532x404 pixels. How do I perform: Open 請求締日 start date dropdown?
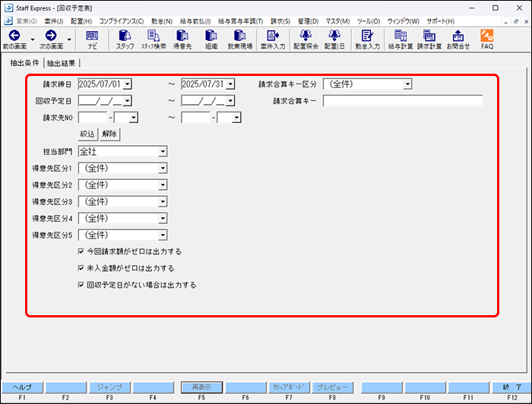tap(127, 84)
